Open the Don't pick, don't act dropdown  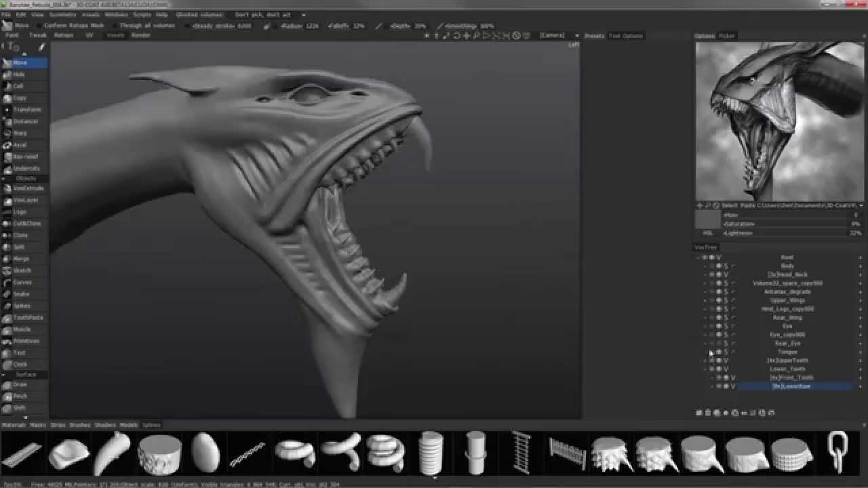tap(271, 14)
